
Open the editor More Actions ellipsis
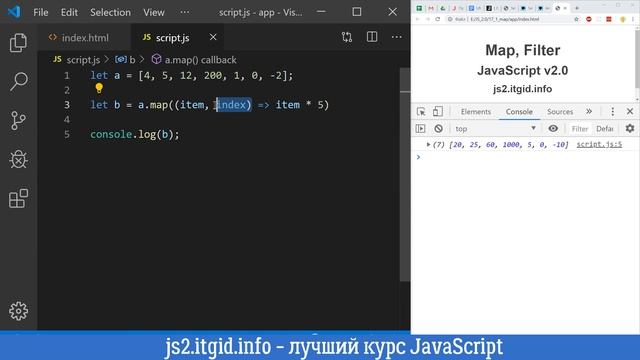click(396, 37)
